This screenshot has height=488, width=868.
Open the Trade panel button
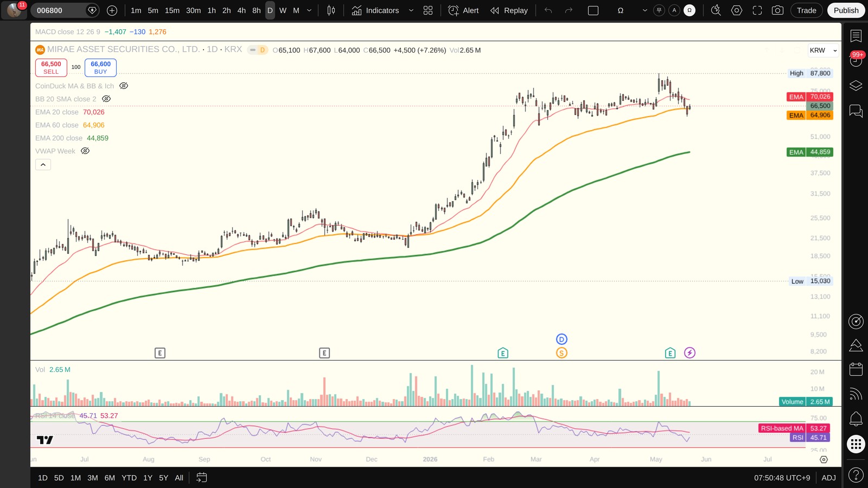click(807, 10)
